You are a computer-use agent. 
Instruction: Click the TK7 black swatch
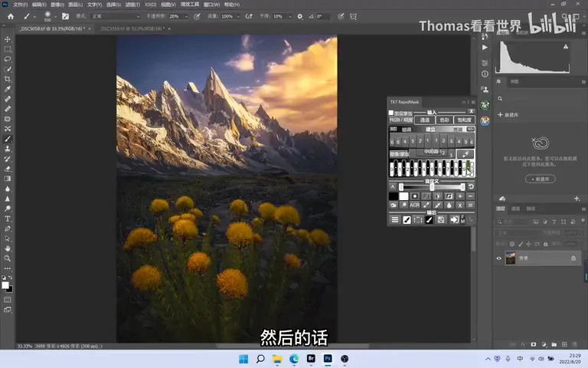pos(394,196)
